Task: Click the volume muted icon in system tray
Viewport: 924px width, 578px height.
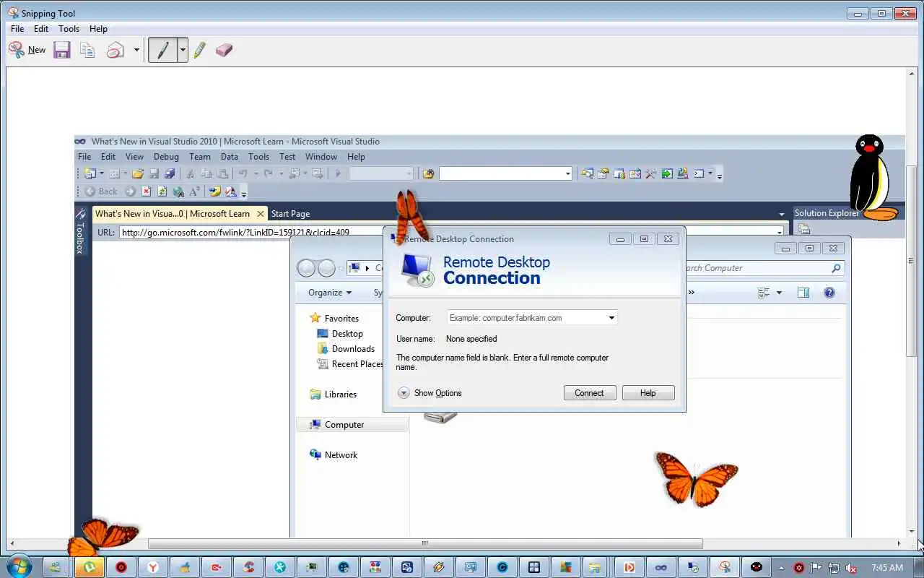Action: tap(851, 568)
